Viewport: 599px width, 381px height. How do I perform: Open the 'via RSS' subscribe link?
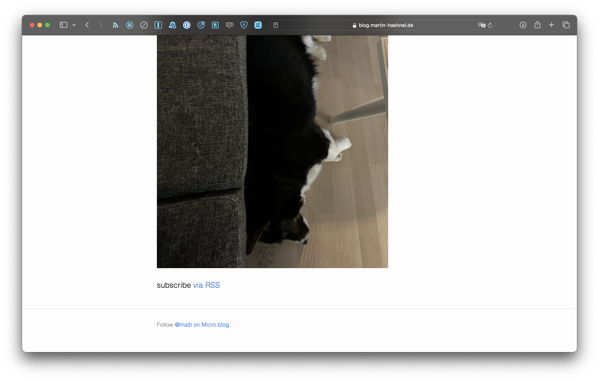206,285
